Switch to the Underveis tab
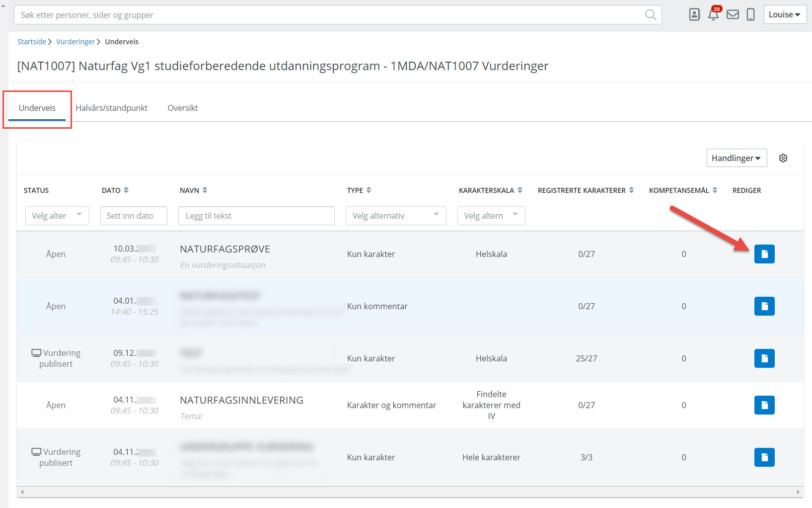Screen dimensions: 812x508 pos(37,108)
